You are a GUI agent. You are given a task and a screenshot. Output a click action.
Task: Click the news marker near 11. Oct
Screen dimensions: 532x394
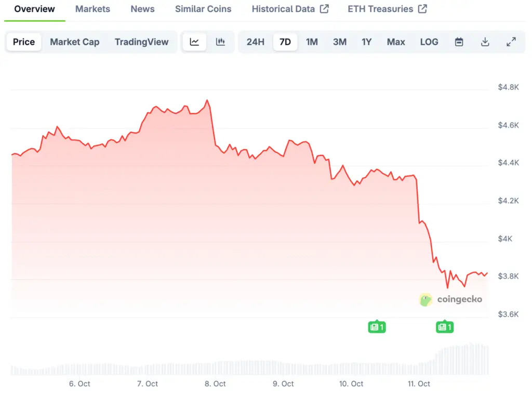444,327
